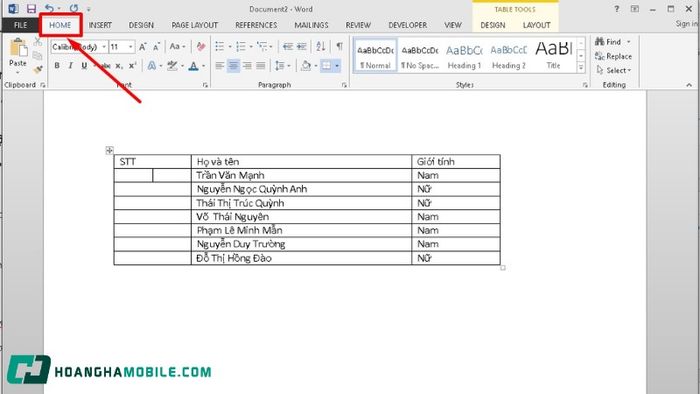Click the Bullets list icon
This screenshot has width=700, height=394.
click(x=220, y=46)
